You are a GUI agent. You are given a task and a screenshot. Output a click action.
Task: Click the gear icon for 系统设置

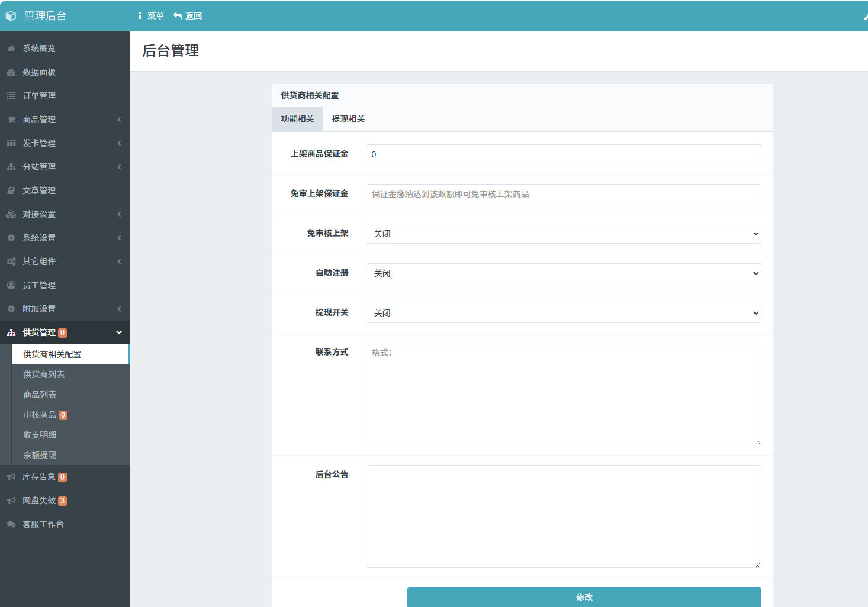(11, 238)
